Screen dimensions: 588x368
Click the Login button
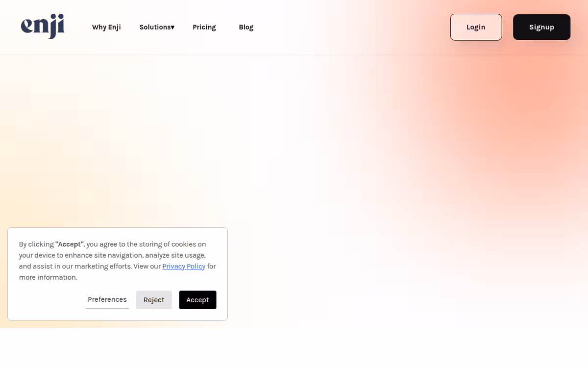(476, 27)
